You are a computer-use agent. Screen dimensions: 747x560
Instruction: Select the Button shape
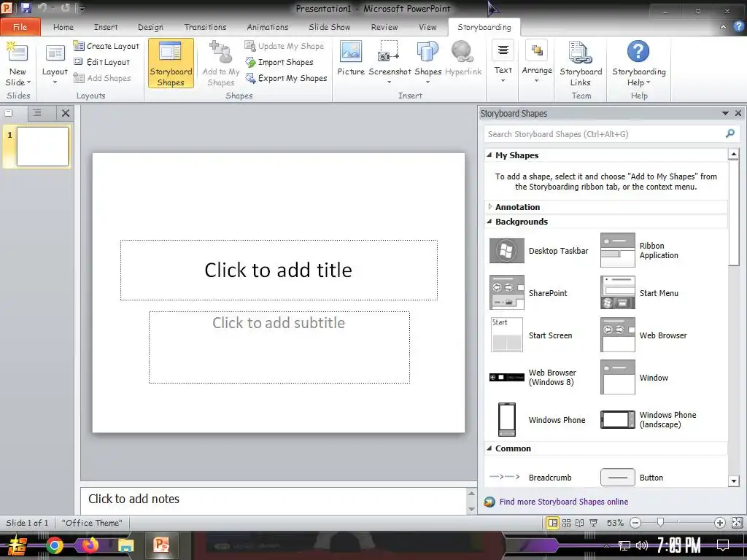coord(632,477)
